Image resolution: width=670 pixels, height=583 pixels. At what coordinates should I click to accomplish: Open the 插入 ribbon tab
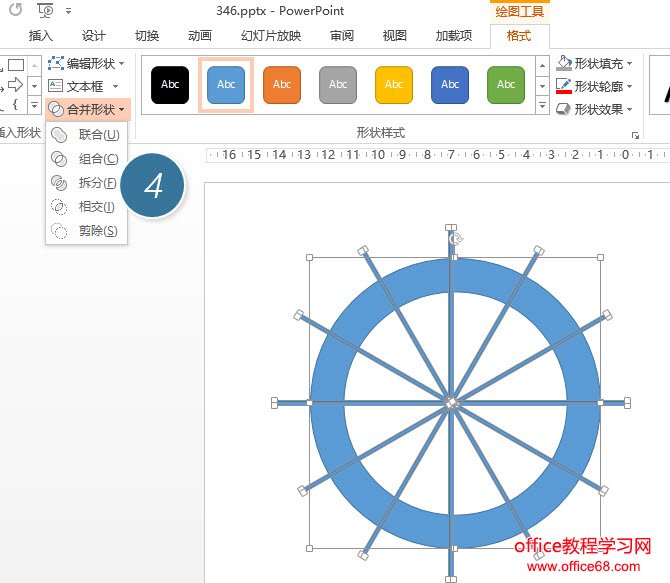click(41, 35)
